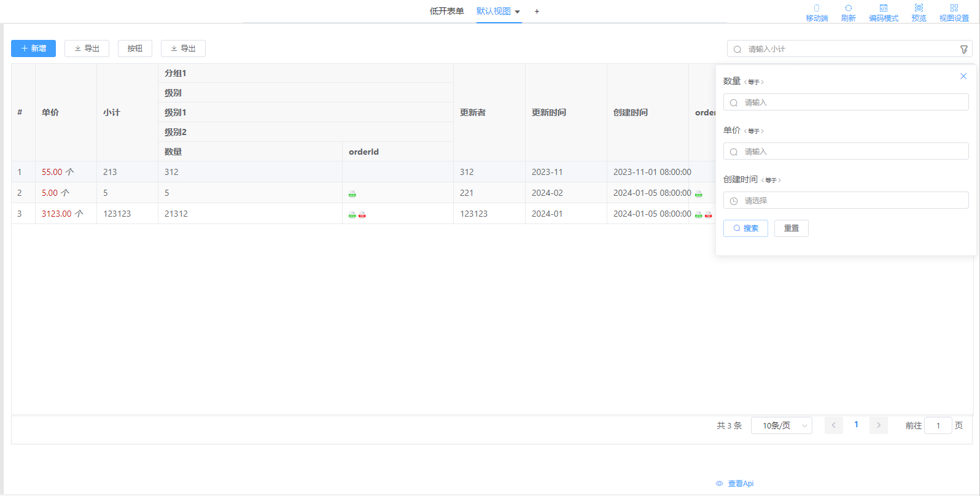Screen dimensions: 980x496
Task: Close the filter panel with X icon
Action: click(x=963, y=76)
